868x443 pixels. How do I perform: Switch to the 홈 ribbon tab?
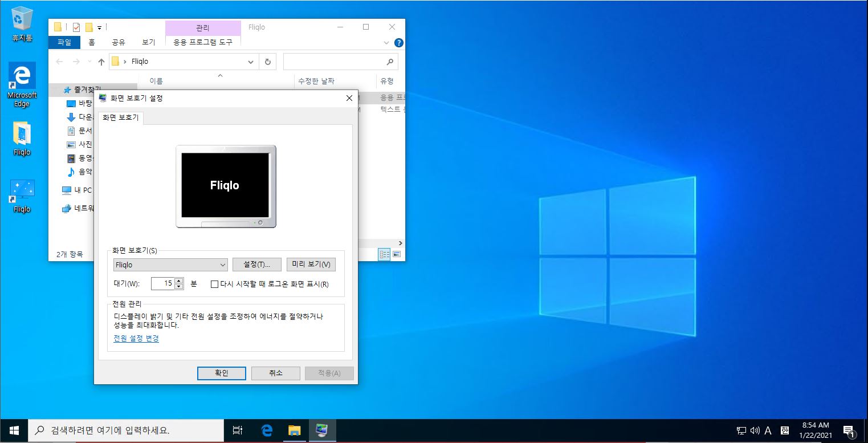(92, 42)
